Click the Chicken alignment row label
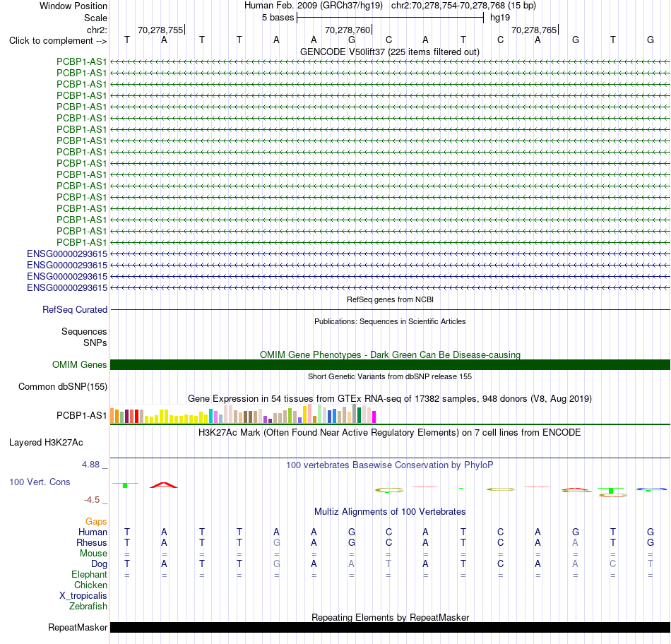Screen dimensions: 671x644 coord(90,585)
